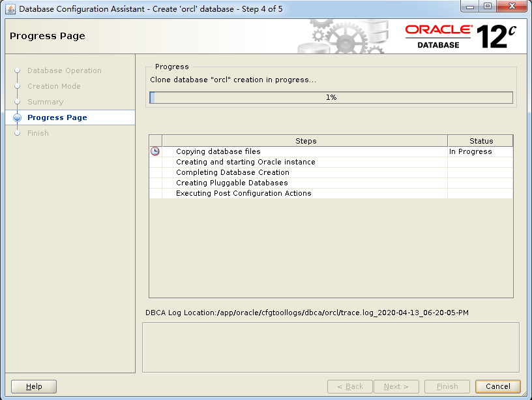Click the Oracle Database 12c logo
This screenshot has width=532, height=400.
click(461, 37)
